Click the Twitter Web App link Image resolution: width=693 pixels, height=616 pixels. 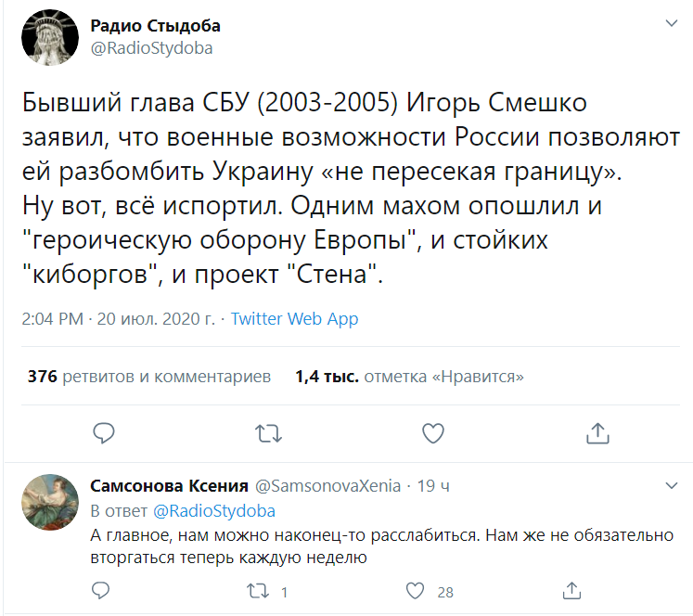point(294,319)
